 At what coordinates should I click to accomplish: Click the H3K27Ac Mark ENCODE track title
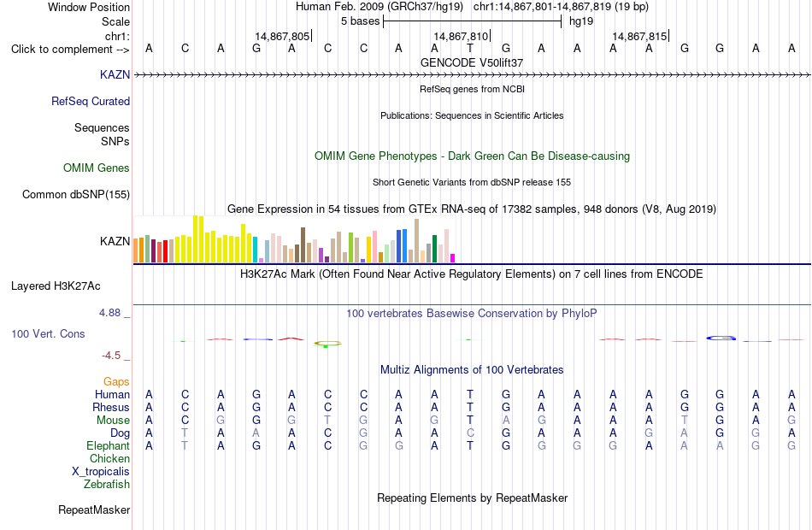(472, 274)
